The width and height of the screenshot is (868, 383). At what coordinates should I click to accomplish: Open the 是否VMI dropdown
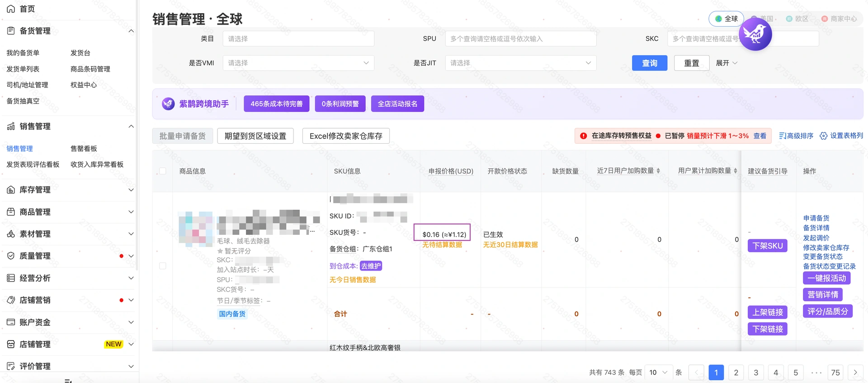(x=298, y=63)
